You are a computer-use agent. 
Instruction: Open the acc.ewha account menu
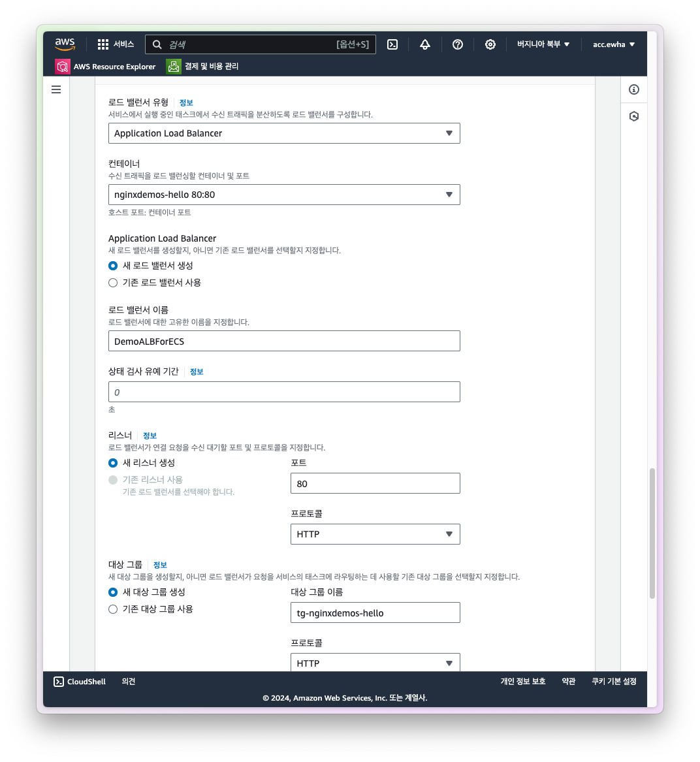(x=613, y=44)
